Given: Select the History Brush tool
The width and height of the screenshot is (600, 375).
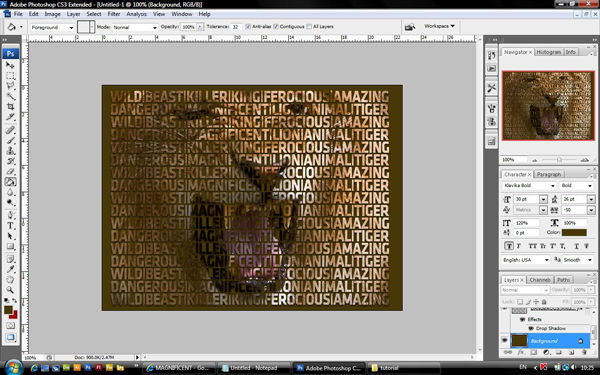Looking at the screenshot, I should (x=10, y=161).
